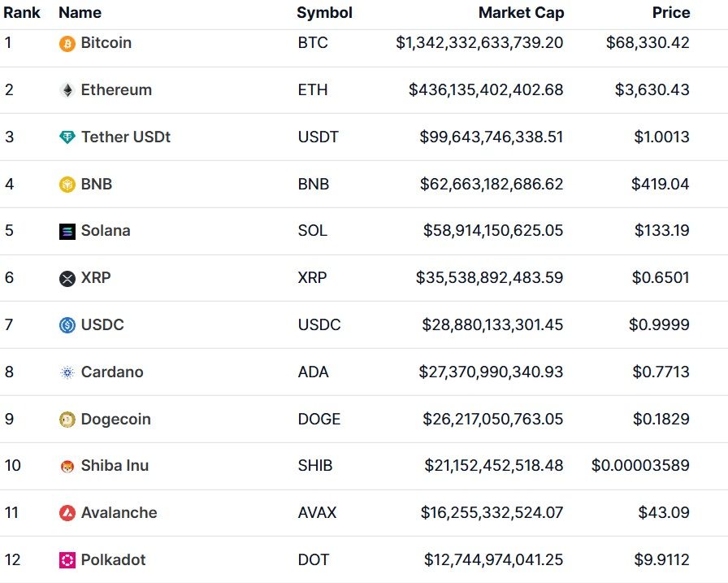Click the Bitcoin coin icon
Screen dimensions: 728x583
click(x=67, y=43)
